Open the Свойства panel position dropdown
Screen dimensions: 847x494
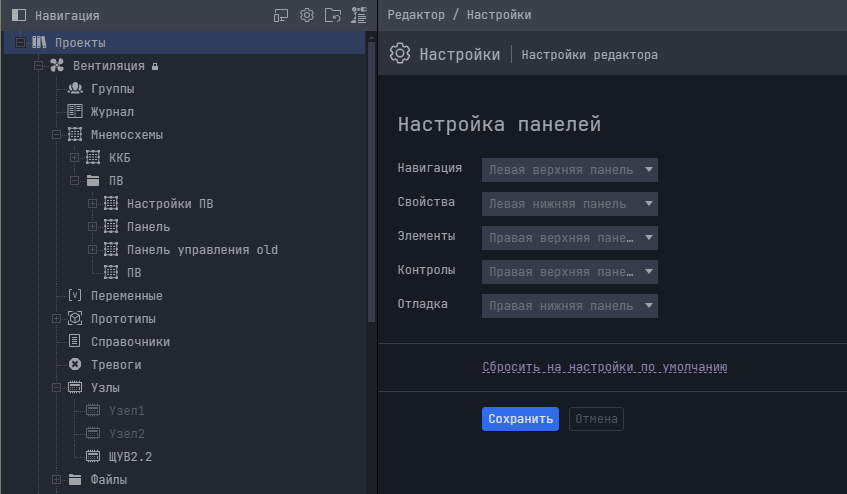[569, 204]
